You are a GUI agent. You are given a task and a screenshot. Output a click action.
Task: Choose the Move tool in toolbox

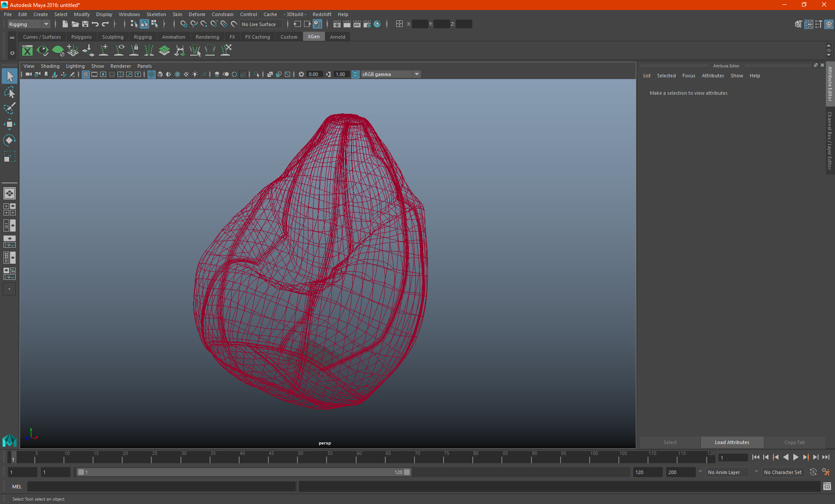pos(10,124)
